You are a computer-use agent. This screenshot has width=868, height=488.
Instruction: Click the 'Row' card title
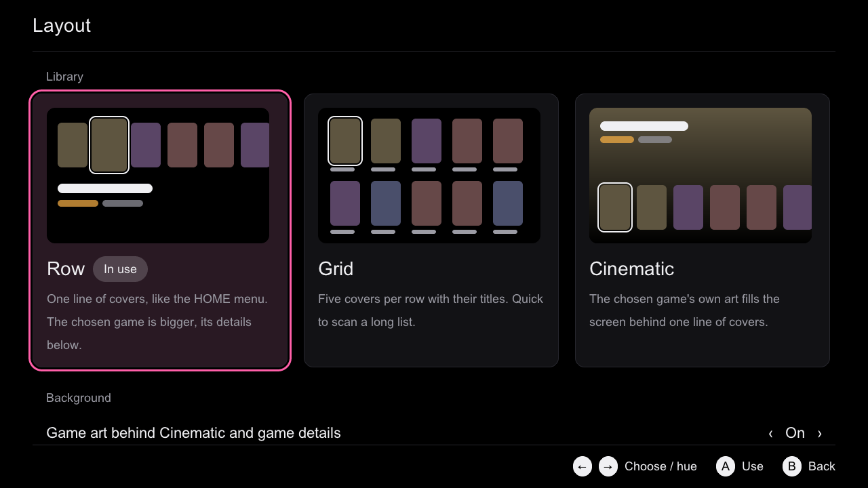pos(66,269)
